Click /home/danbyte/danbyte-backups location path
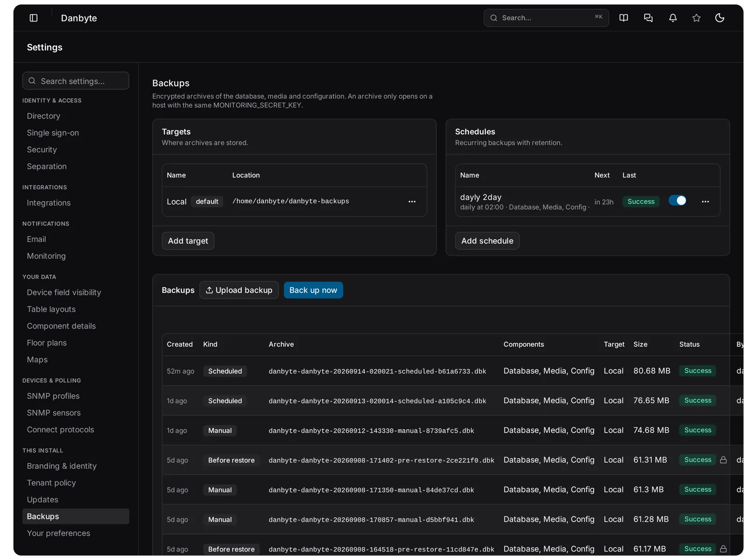The width and height of the screenshot is (748, 560). click(291, 201)
